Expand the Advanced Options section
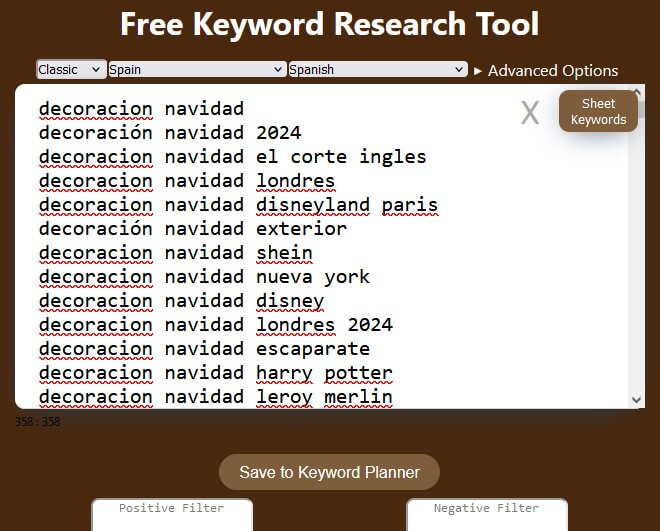The image size is (660, 531). (546, 70)
